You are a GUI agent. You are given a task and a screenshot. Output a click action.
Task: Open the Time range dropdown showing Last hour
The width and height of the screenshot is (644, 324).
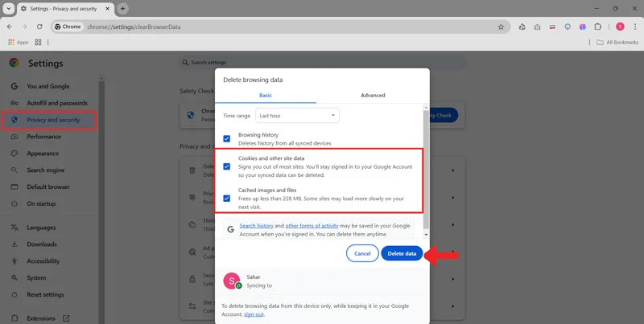coord(297,116)
